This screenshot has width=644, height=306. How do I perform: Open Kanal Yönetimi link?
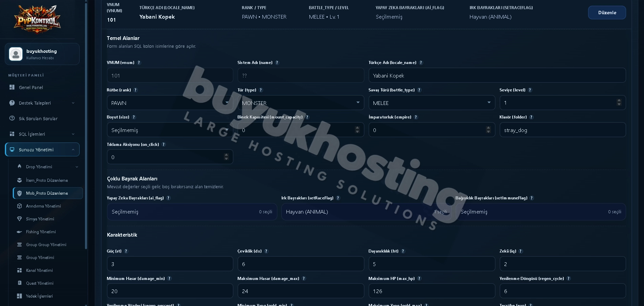48,270
